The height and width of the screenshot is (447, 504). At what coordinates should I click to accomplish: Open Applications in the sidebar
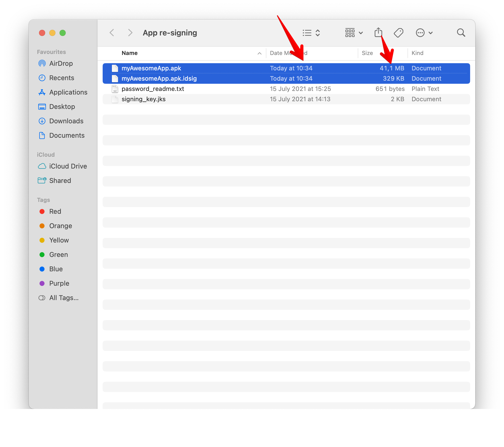click(68, 92)
